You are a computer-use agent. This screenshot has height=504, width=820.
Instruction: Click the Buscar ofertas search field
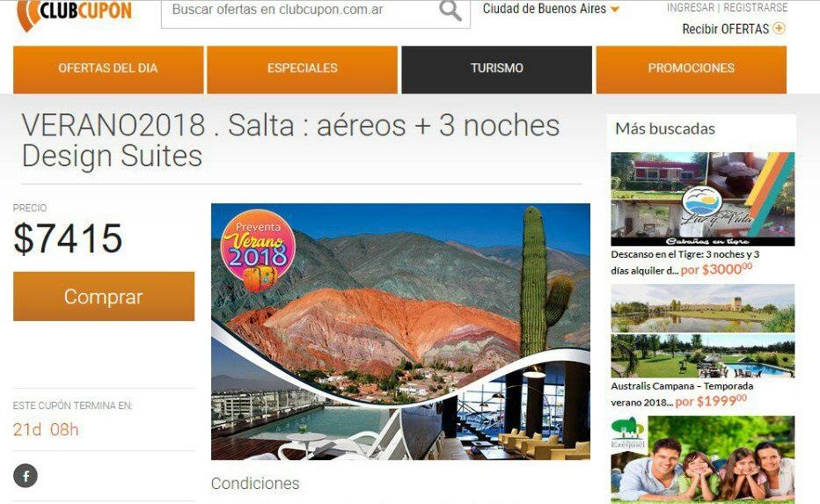301,11
